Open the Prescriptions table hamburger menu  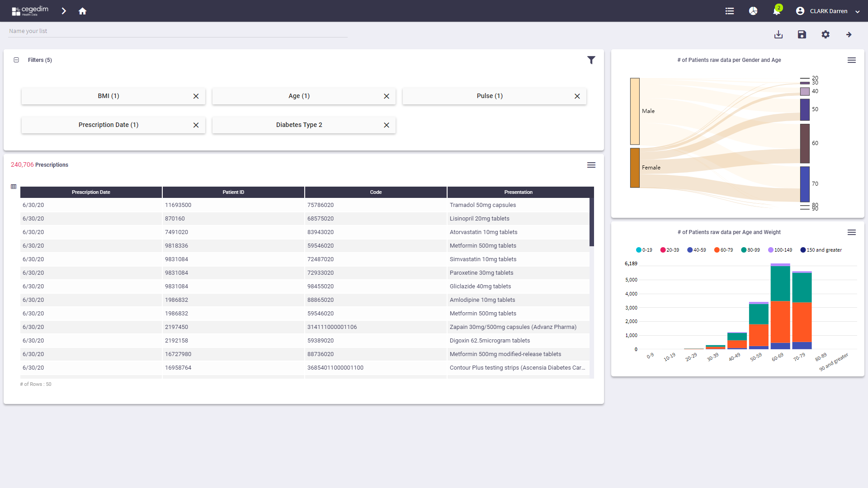point(591,165)
